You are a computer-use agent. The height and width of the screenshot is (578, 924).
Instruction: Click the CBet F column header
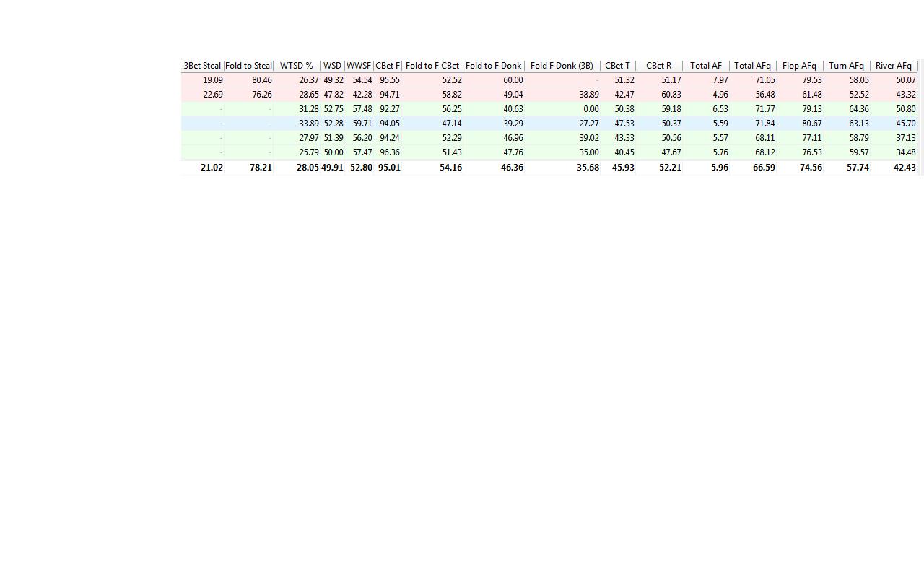click(388, 66)
